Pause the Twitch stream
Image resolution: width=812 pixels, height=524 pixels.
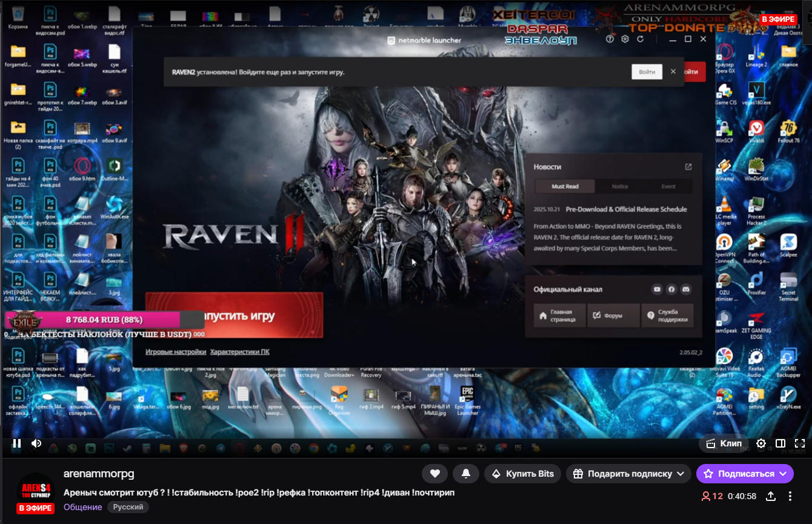point(17,443)
